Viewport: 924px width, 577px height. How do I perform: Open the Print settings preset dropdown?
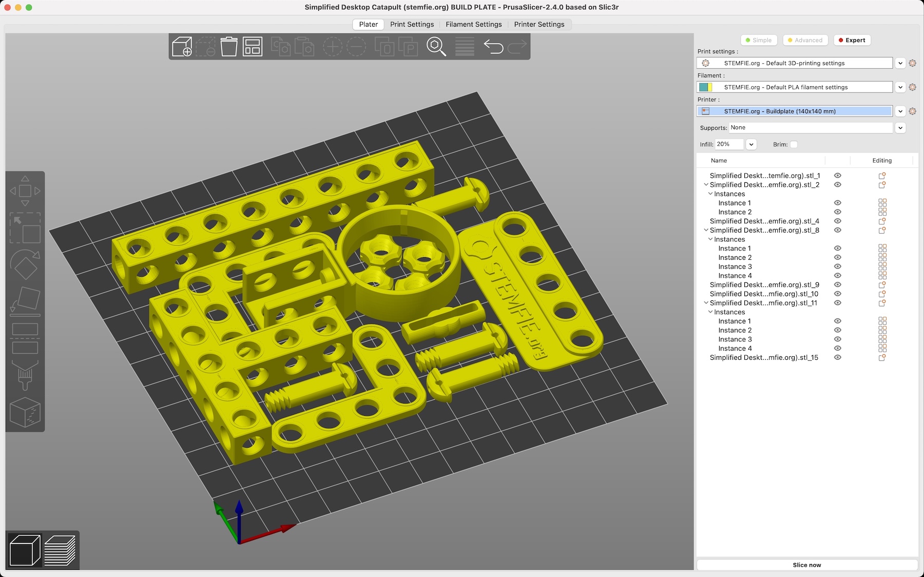(x=900, y=63)
